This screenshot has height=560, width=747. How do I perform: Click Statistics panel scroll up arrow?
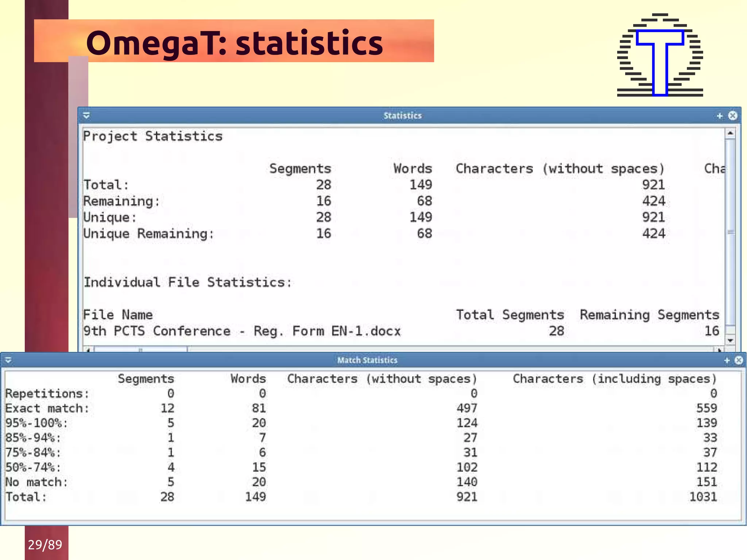coord(730,133)
